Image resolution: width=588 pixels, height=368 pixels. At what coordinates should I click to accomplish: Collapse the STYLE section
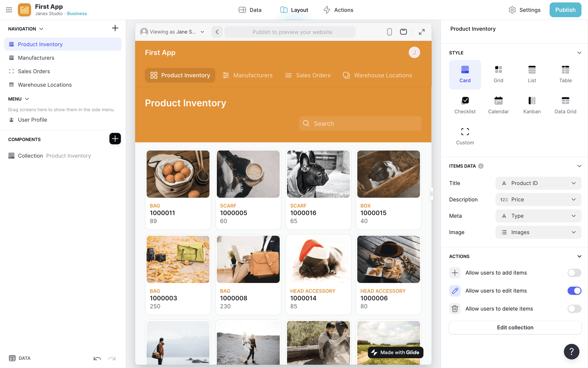click(579, 53)
